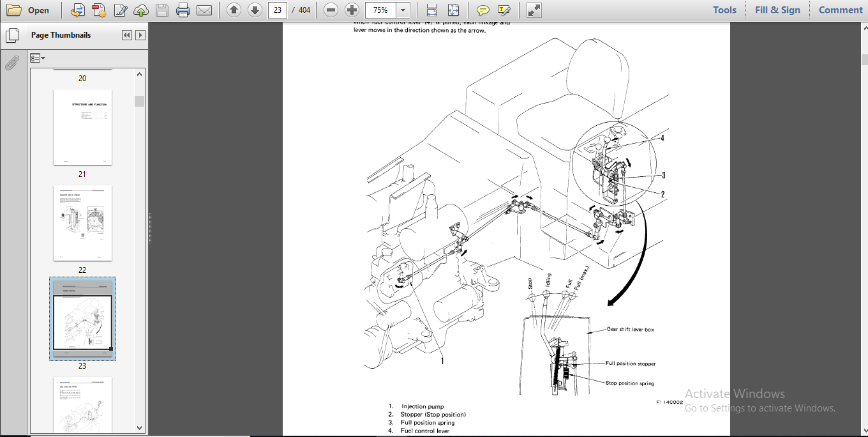Image resolution: width=868 pixels, height=437 pixels.
Task: Click 'Full position spring' legend text
Action: pyautogui.click(x=428, y=423)
